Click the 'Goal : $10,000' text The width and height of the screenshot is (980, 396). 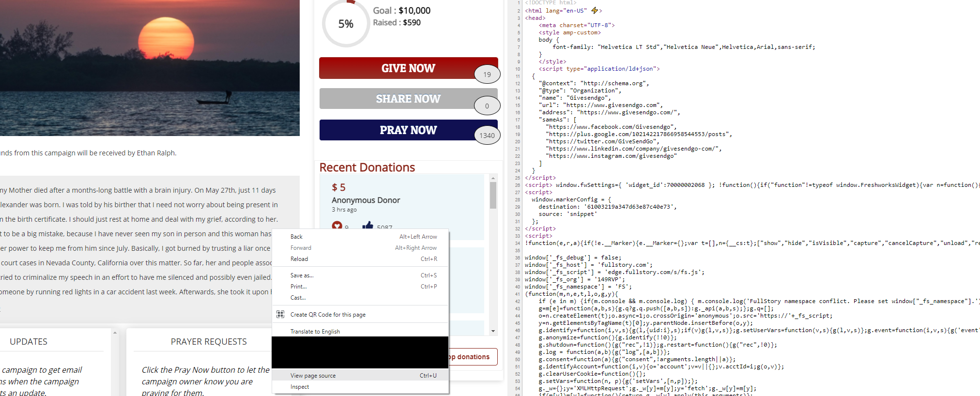(x=401, y=11)
